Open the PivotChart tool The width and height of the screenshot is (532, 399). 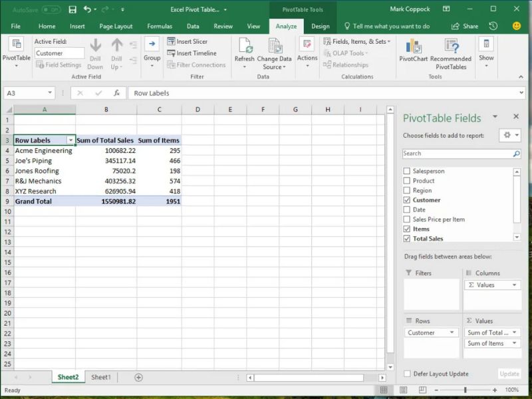pos(413,47)
